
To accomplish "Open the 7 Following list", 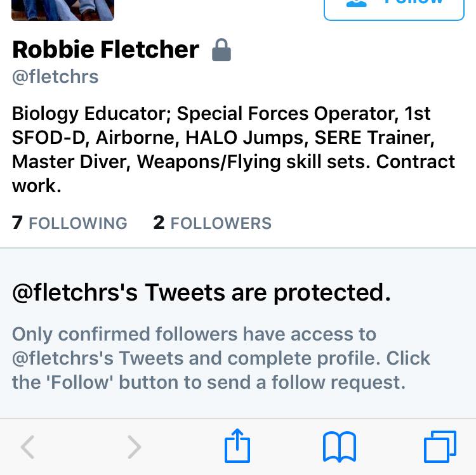I will click(70, 223).
